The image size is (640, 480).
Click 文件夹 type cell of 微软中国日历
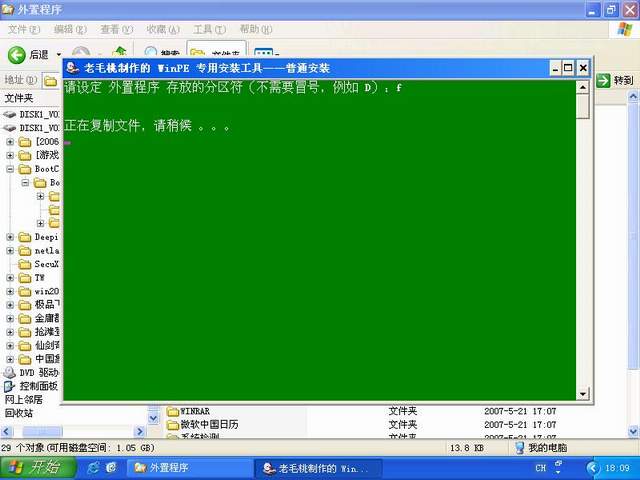point(402,424)
